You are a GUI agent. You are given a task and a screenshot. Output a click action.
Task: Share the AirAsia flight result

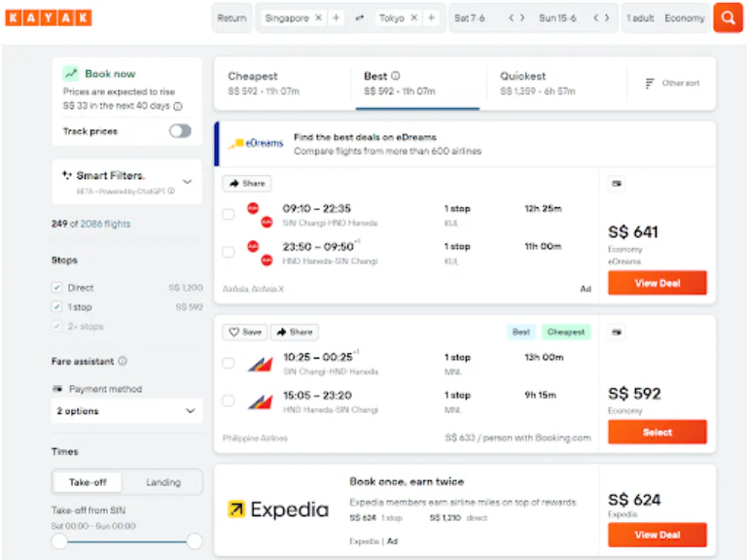pyautogui.click(x=247, y=183)
